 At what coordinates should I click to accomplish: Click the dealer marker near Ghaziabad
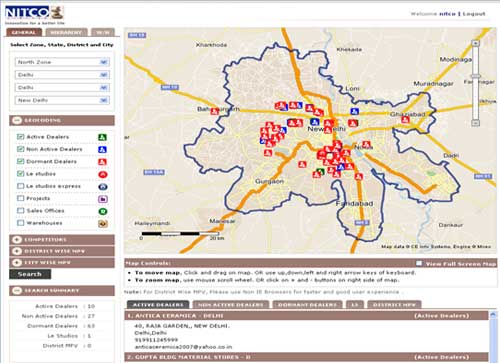coord(405,119)
